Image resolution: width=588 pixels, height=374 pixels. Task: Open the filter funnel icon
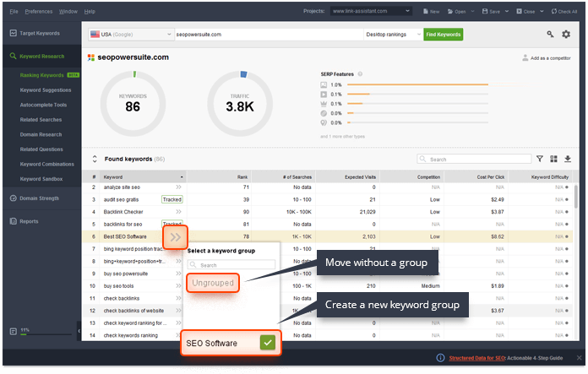tap(539, 159)
